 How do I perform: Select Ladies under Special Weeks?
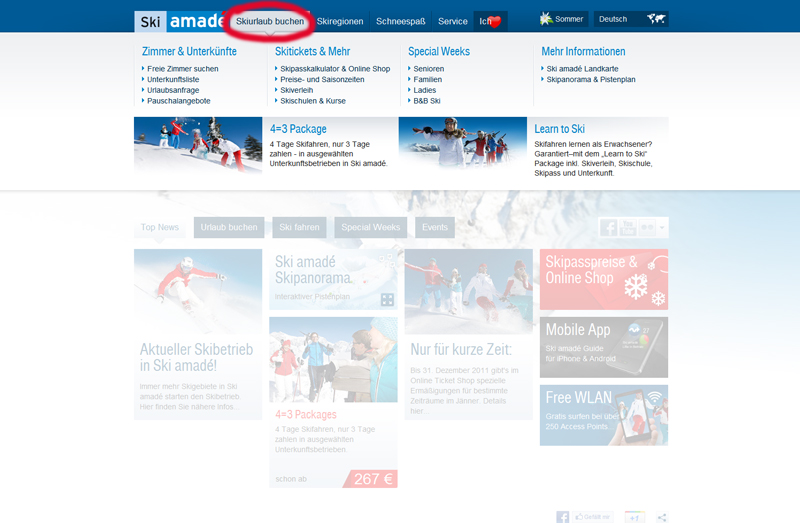424,90
